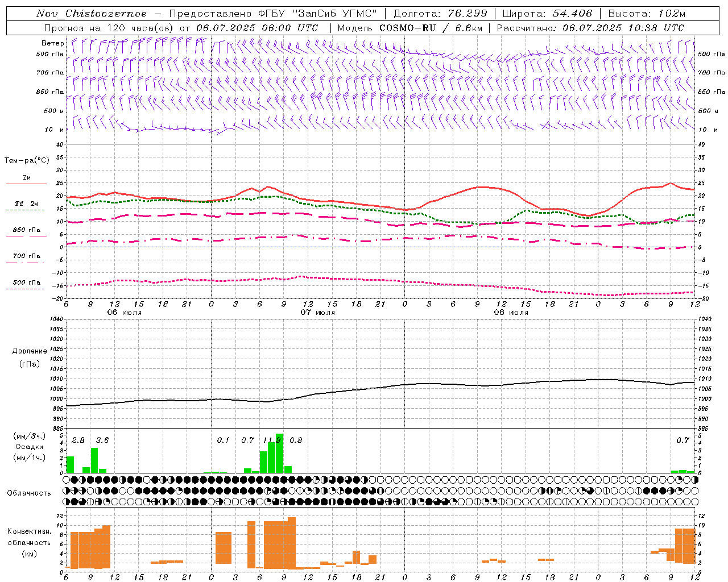The image size is (728, 582).
Task: Select the 08 июля date label
Action: (x=511, y=313)
